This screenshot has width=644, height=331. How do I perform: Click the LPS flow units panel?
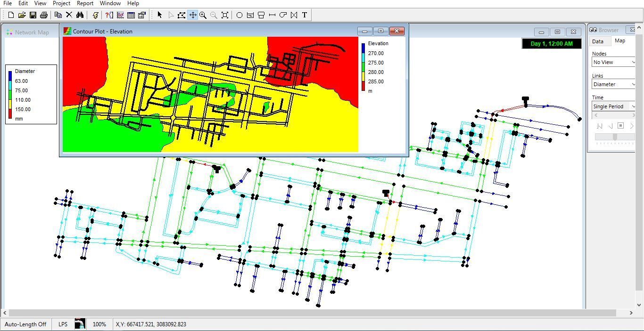(63, 324)
